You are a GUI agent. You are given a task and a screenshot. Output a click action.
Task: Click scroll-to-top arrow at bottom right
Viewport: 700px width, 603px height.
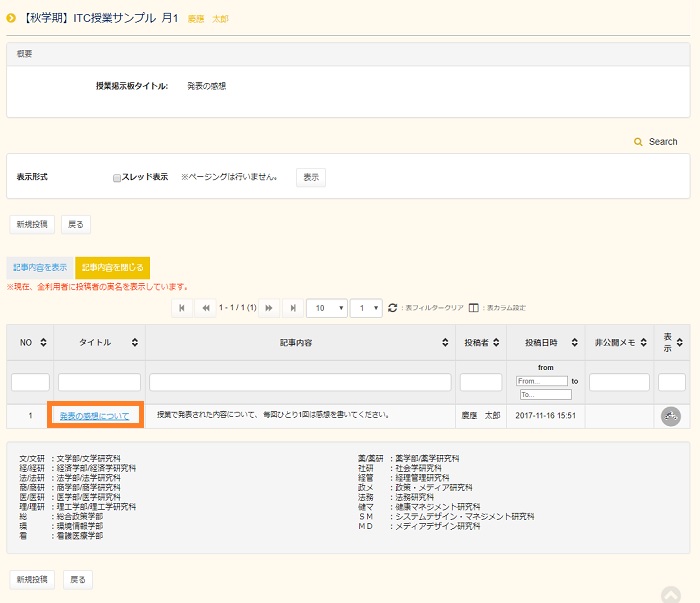[670, 594]
